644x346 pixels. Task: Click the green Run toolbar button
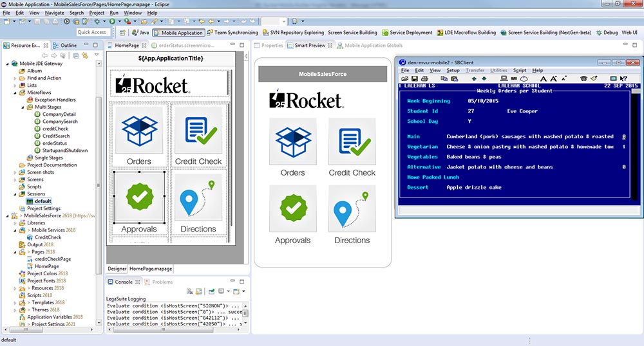(x=111, y=21)
